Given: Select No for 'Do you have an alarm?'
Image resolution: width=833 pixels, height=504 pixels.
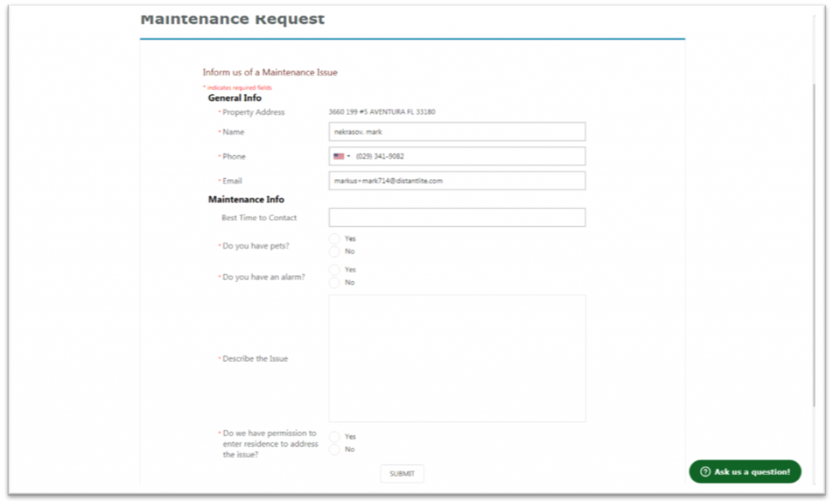Looking at the screenshot, I should [x=334, y=282].
